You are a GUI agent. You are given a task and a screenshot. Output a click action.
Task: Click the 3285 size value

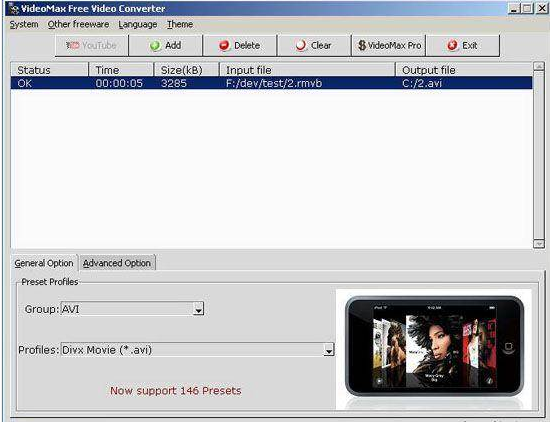174,83
